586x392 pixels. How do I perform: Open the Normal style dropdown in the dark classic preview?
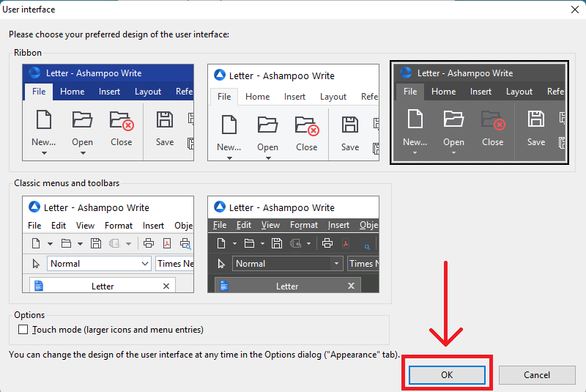coord(336,264)
